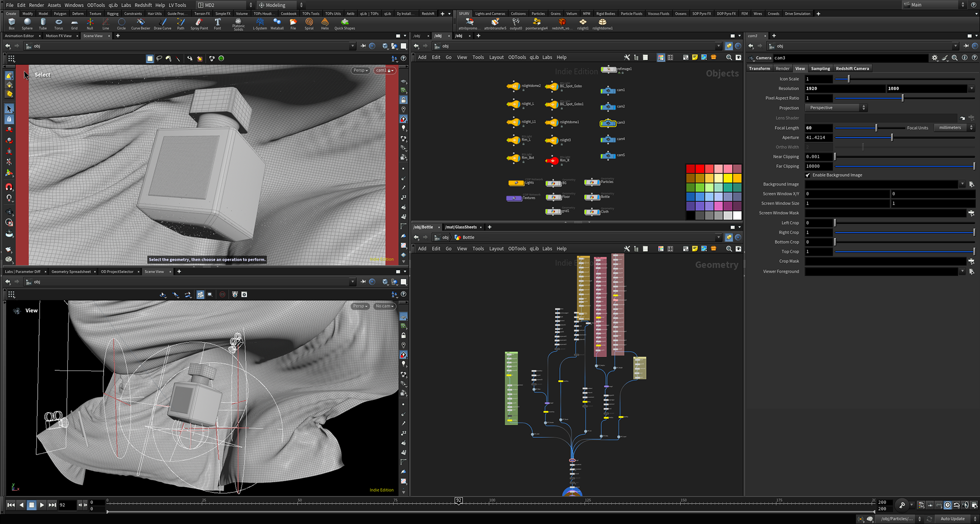Toggle the real time playback button
Image resolution: width=980 pixels, height=524 pixels.
pos(947,505)
